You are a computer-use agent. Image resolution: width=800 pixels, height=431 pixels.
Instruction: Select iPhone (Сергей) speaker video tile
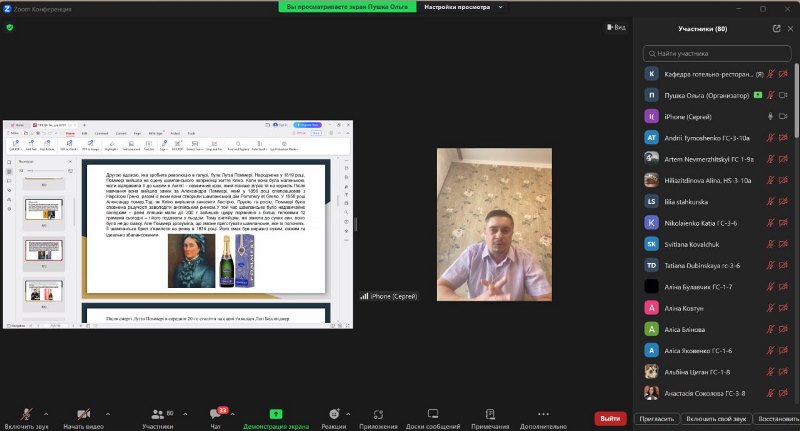tap(494, 224)
